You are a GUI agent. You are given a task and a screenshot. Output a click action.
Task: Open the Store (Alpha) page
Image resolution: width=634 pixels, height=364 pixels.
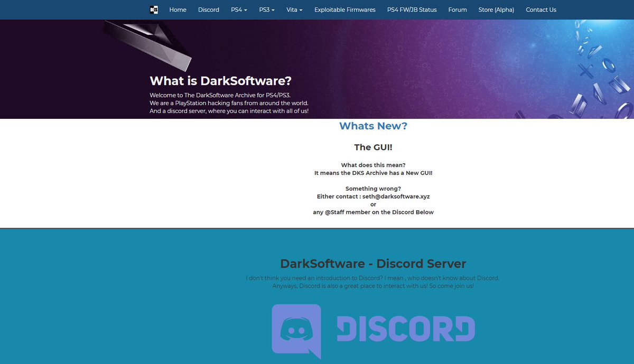point(496,10)
